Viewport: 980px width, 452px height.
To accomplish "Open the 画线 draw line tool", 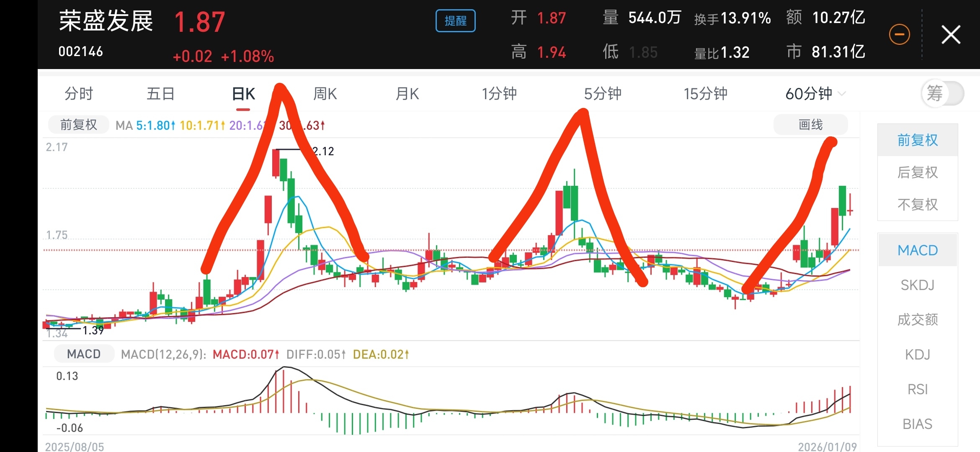I will (810, 125).
